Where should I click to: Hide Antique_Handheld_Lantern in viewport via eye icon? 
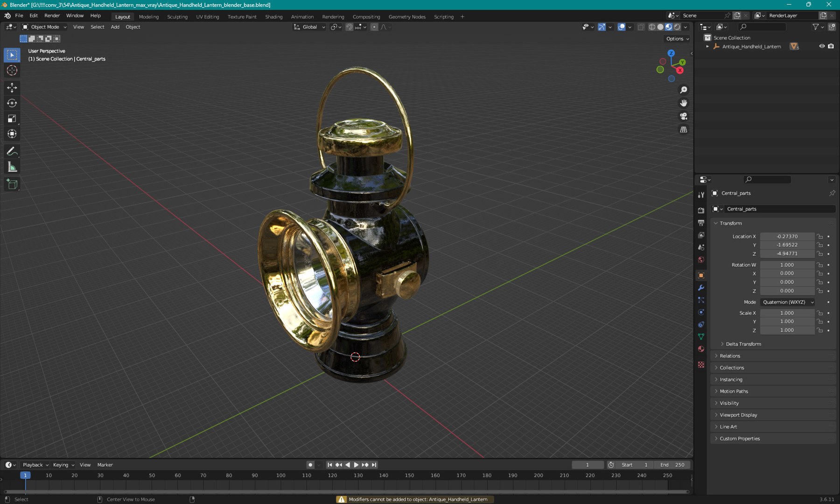pyautogui.click(x=822, y=46)
